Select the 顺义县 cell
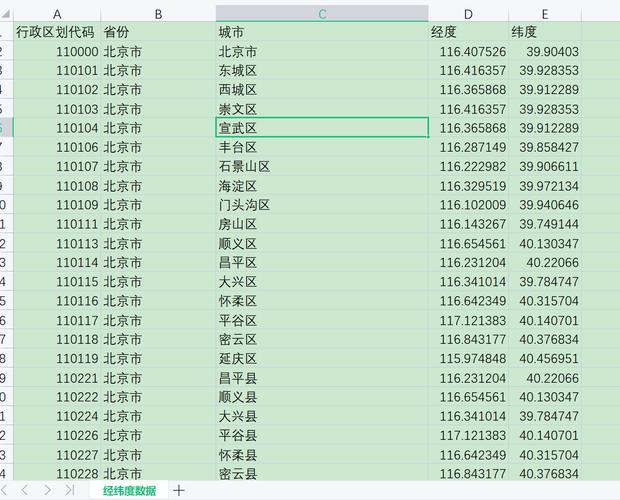620x500 pixels. click(x=322, y=397)
